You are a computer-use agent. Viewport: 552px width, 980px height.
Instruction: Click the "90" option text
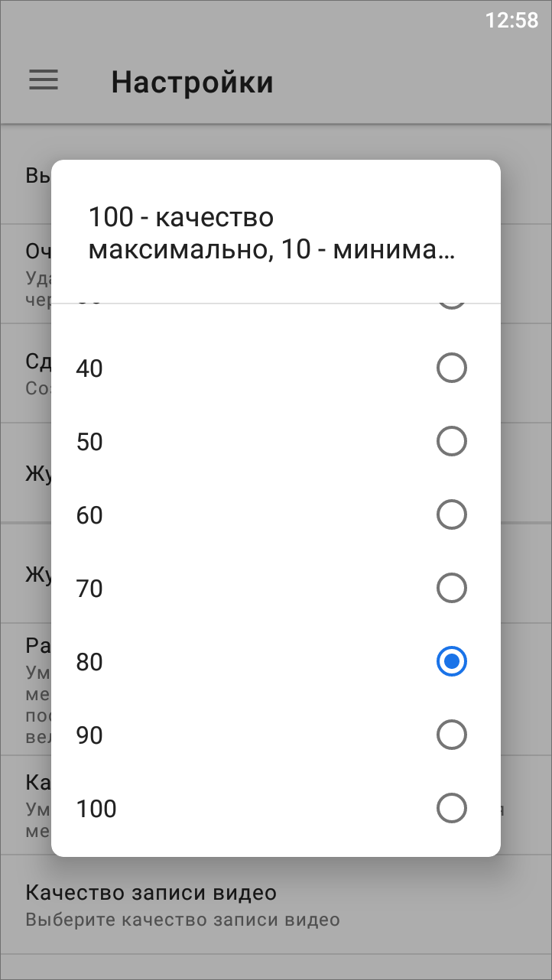(x=89, y=735)
